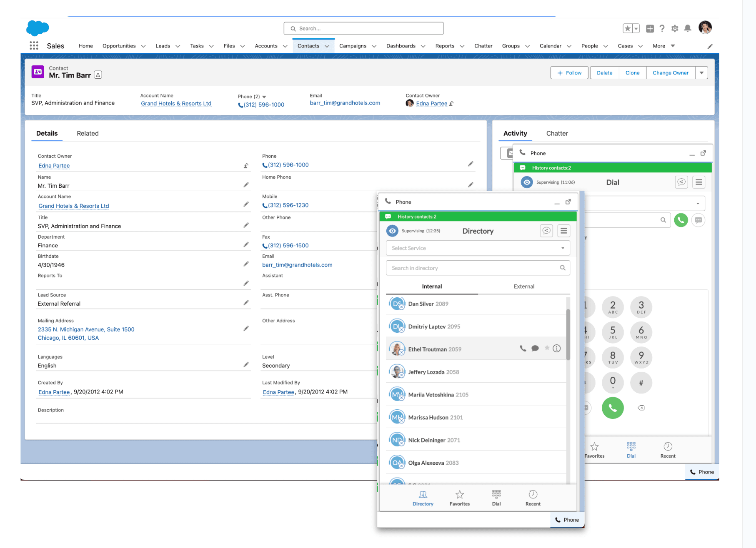Click the search icon in directory search box
The image size is (756, 548).
pyautogui.click(x=563, y=268)
